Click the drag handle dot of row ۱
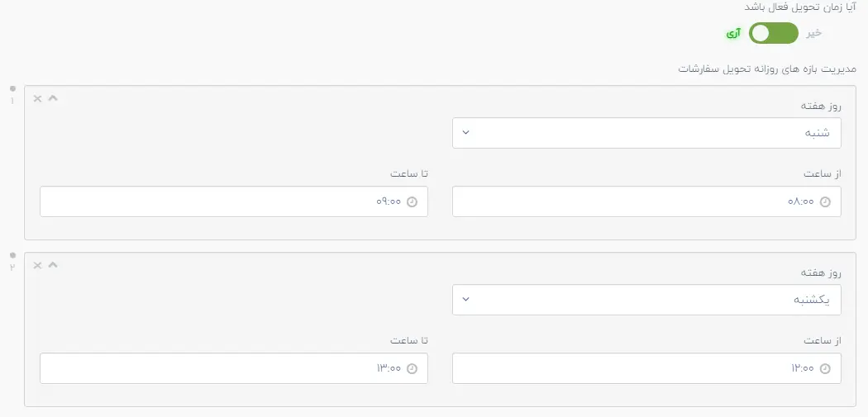The width and height of the screenshot is (868, 417). point(12,88)
